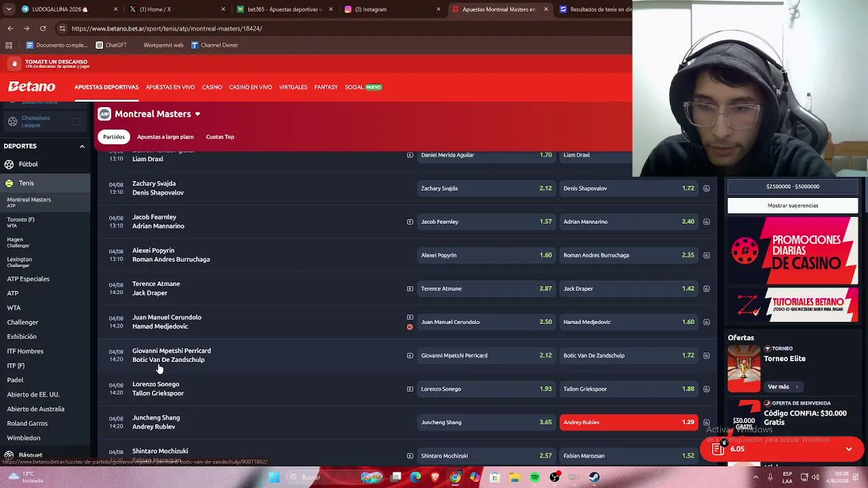Open stats icon for Svajda vs Shapovalov row
Screen dimensions: 868x488
click(x=706, y=188)
